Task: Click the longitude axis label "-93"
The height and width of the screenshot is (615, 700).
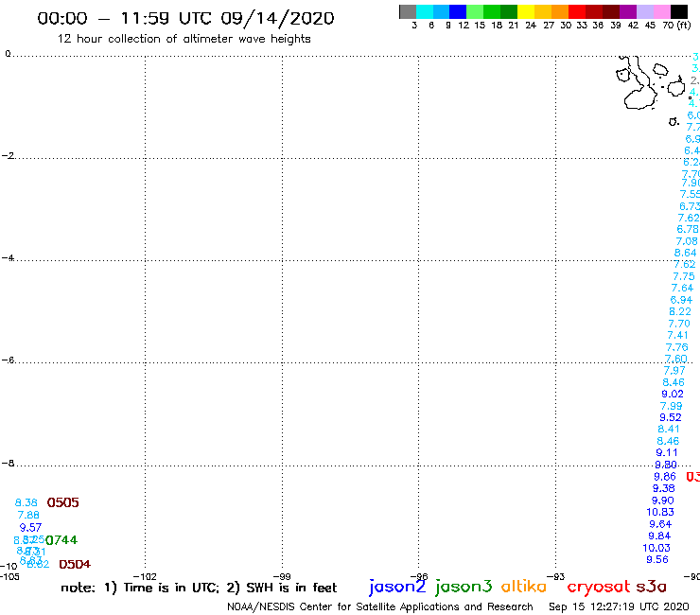Action: (555, 576)
